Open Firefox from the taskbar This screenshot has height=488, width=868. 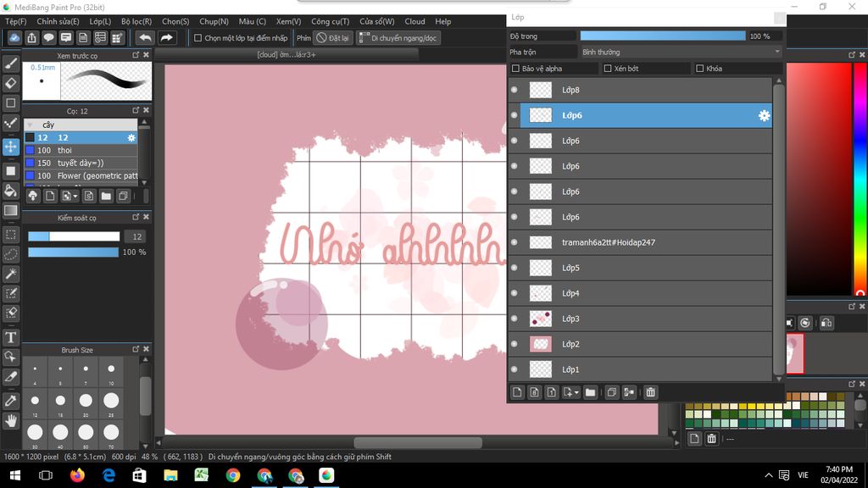(77, 475)
